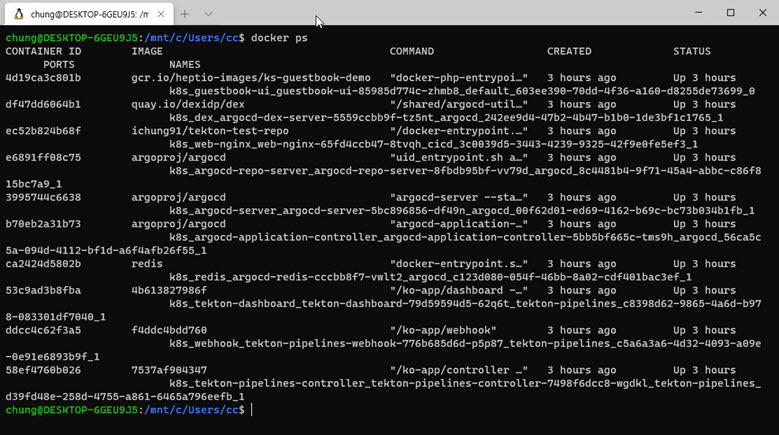Click the k8s_guestbook-ui container name
This screenshot has height=435, width=779.
[462, 91]
